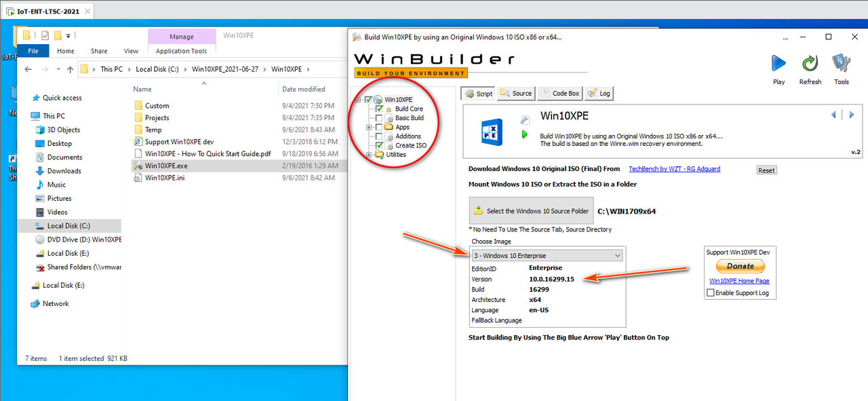
Task: Open the Tools icon in WinBuilder
Action: coord(842,64)
